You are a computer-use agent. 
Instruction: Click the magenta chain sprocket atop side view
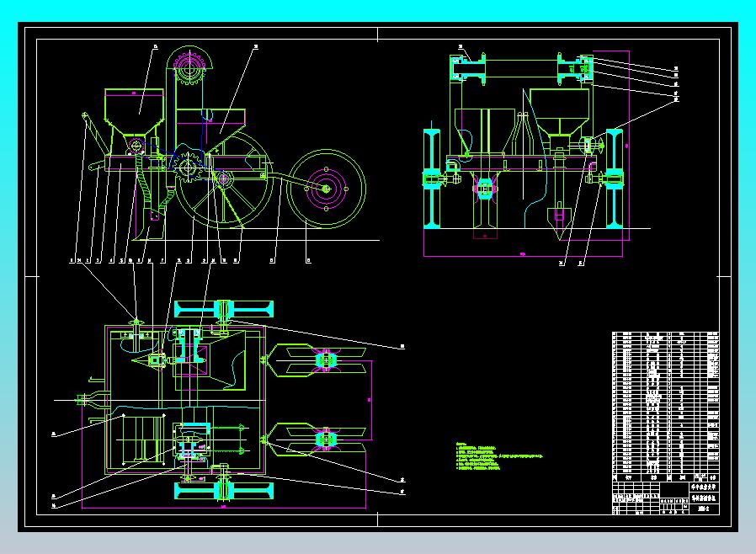coord(190,67)
